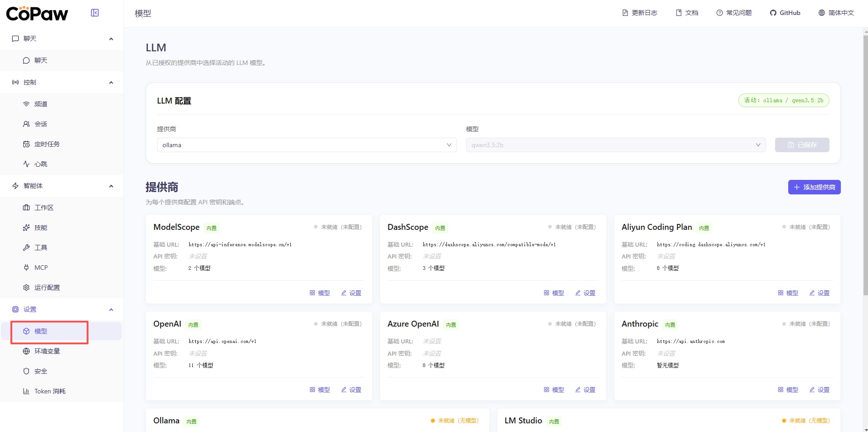This screenshot has height=432, width=868.
Task: Collapse the 智能体 sidebar section
Action: click(x=111, y=186)
